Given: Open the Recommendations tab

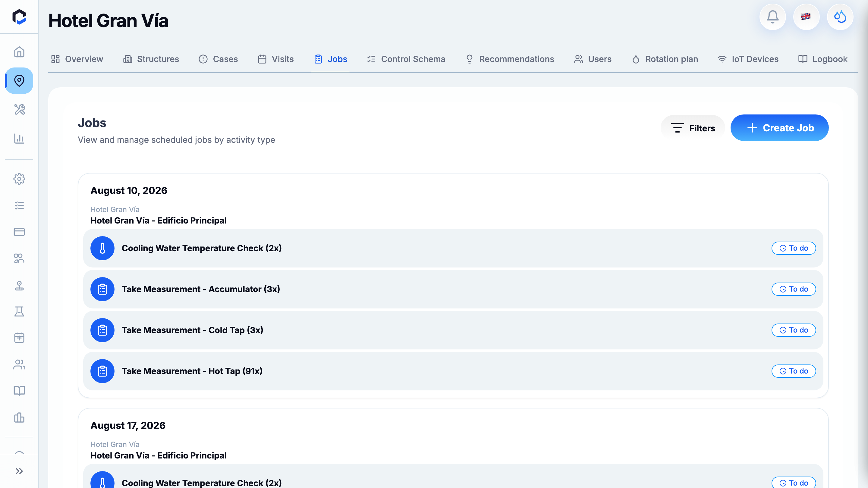Looking at the screenshot, I should (509, 59).
